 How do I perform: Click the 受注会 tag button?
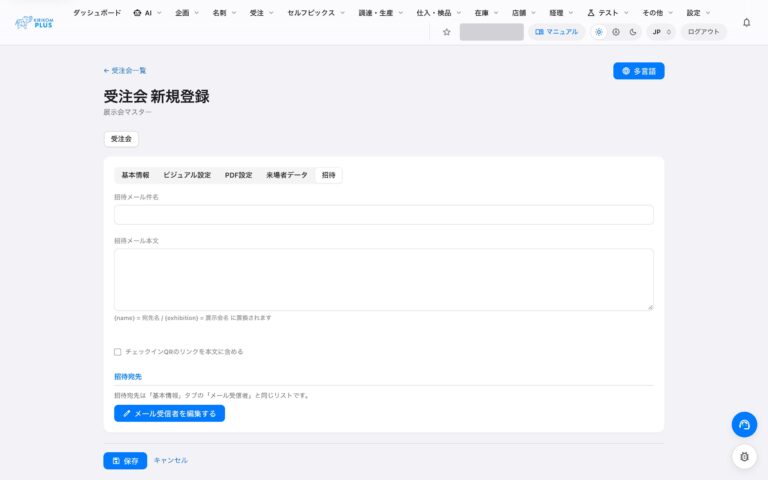click(x=121, y=139)
